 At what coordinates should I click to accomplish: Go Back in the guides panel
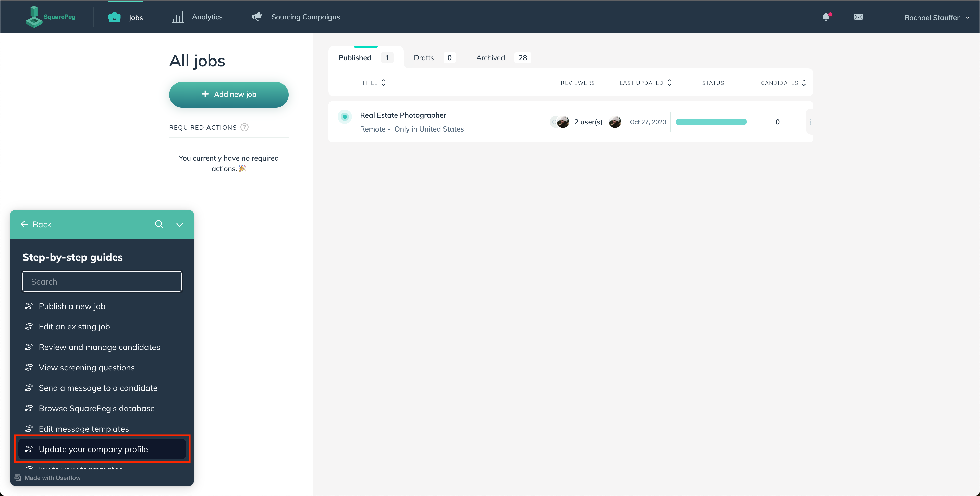[36, 224]
